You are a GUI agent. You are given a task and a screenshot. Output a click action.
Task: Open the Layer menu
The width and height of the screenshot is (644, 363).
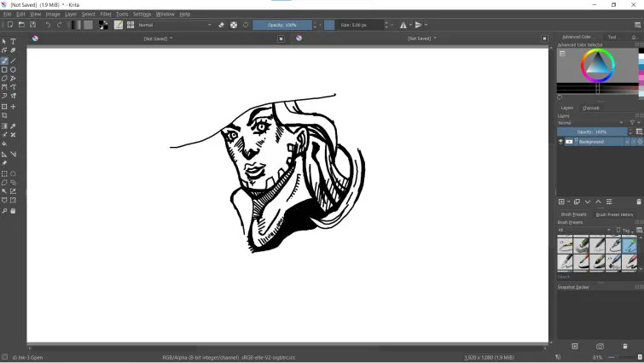point(71,14)
